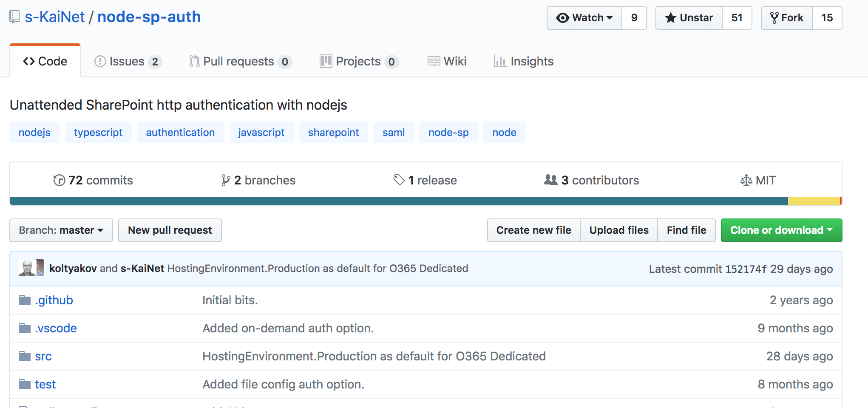Open the test folder
Screen dimensions: 868x408
[45, 384]
